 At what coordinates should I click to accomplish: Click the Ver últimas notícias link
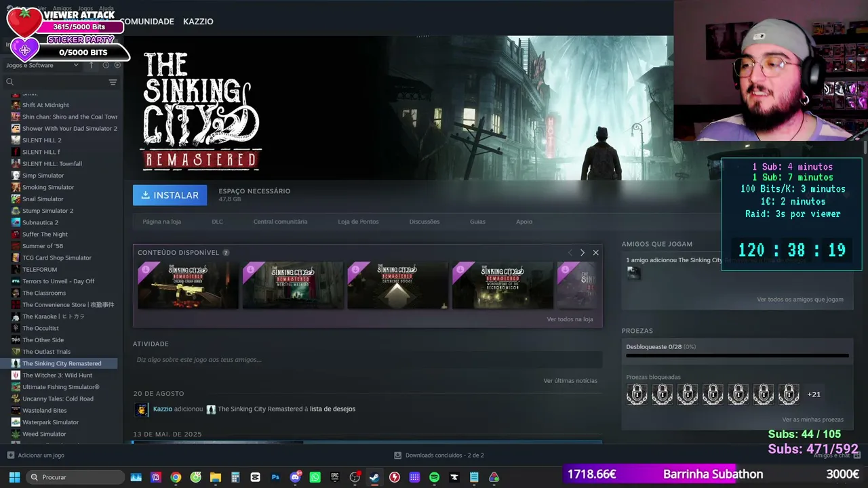pos(570,381)
